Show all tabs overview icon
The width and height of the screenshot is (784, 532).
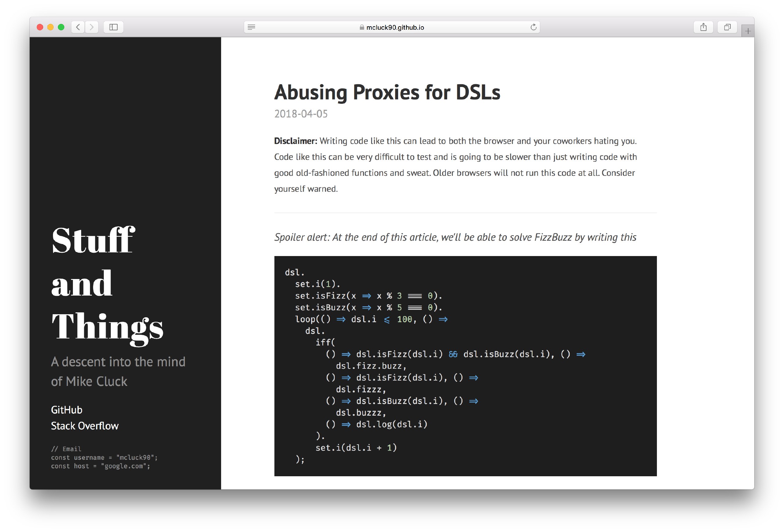(x=727, y=27)
